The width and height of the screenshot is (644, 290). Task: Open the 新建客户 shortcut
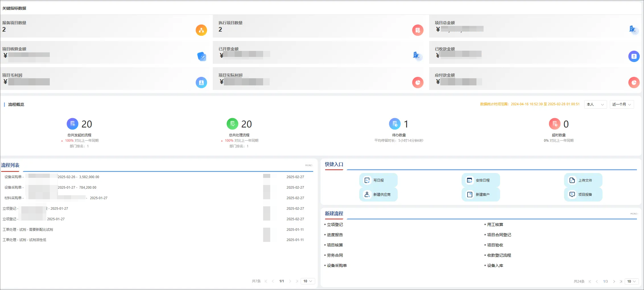[x=481, y=194]
